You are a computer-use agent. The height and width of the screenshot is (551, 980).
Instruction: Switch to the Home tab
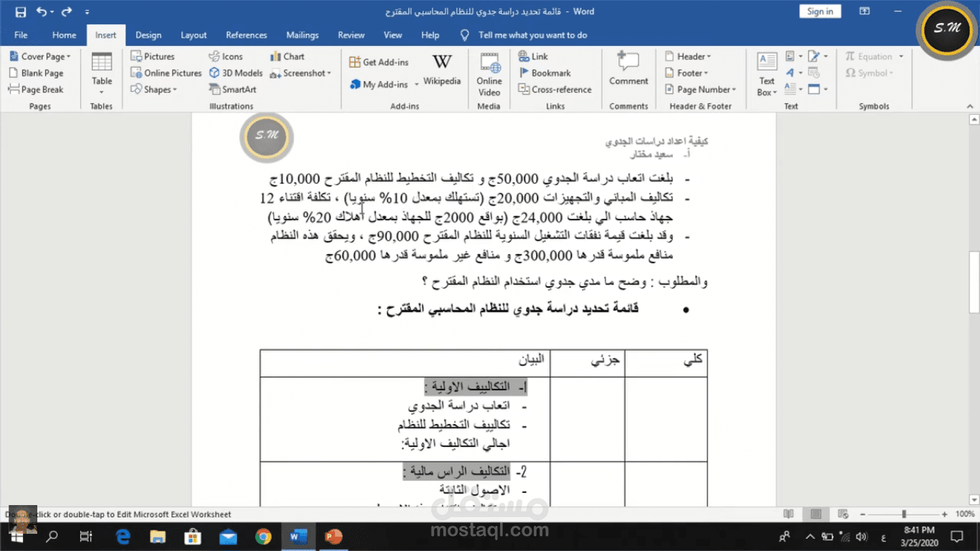(x=64, y=35)
